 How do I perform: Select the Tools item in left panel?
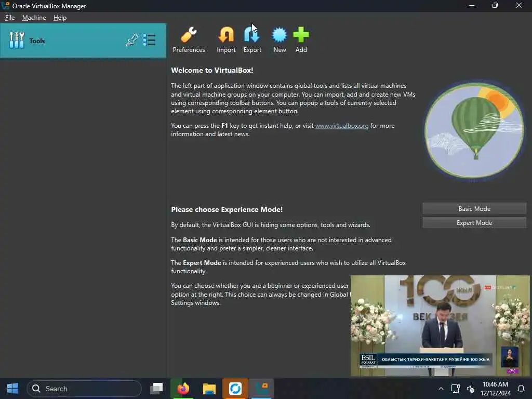[83, 41]
